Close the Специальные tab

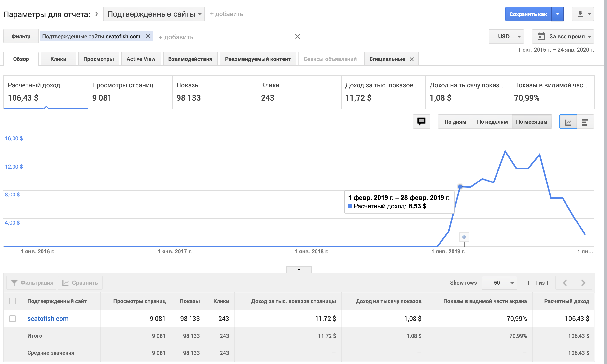click(x=412, y=59)
